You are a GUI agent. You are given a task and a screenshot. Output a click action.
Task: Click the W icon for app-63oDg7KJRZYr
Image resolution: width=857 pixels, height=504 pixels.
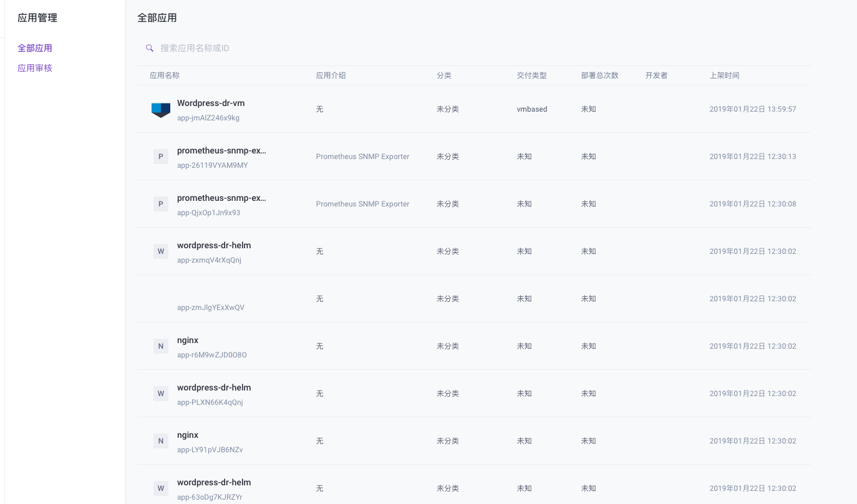tap(161, 488)
